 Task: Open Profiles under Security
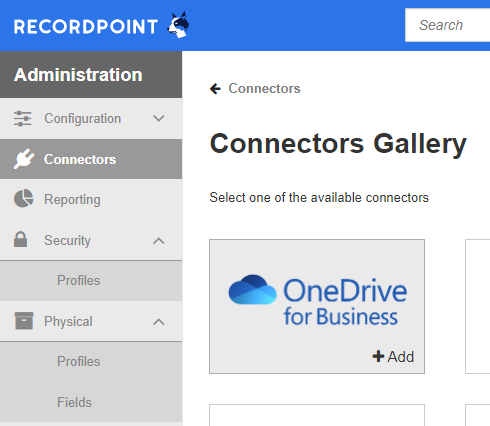(91, 281)
